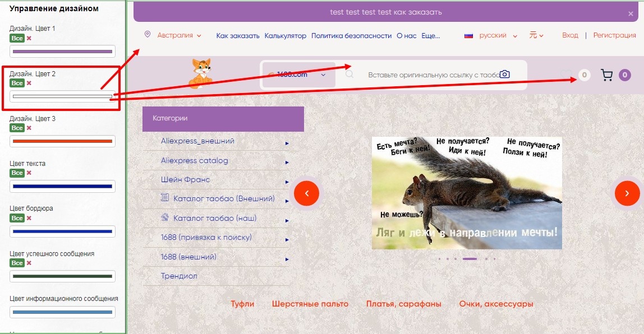Click Все badge under Цвет успешного сообщения
644x334 pixels.
(17, 263)
